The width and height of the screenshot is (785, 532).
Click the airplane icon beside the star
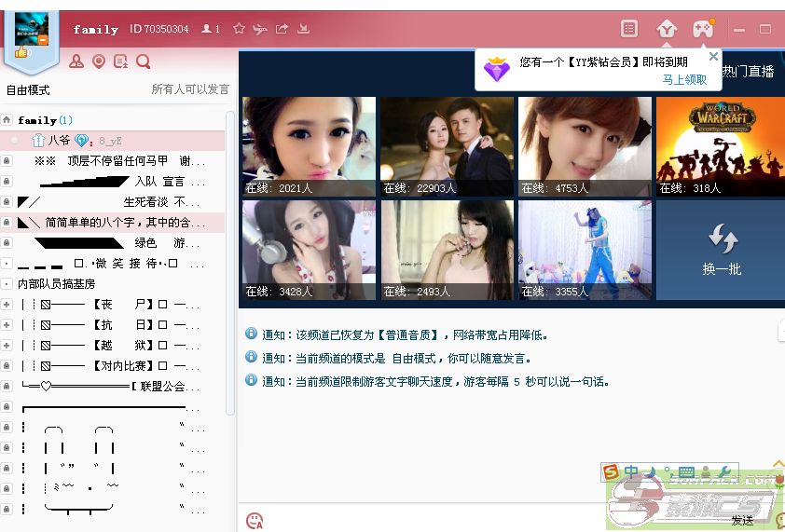coord(260,29)
